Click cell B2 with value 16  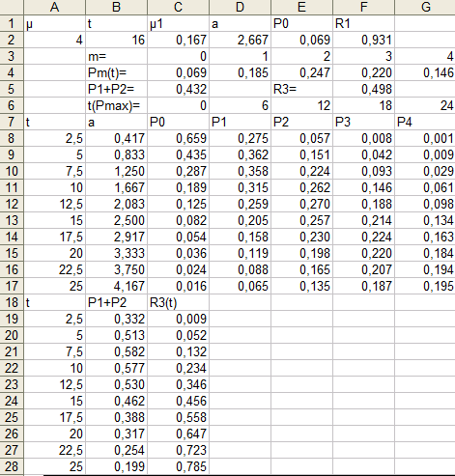tap(116, 40)
